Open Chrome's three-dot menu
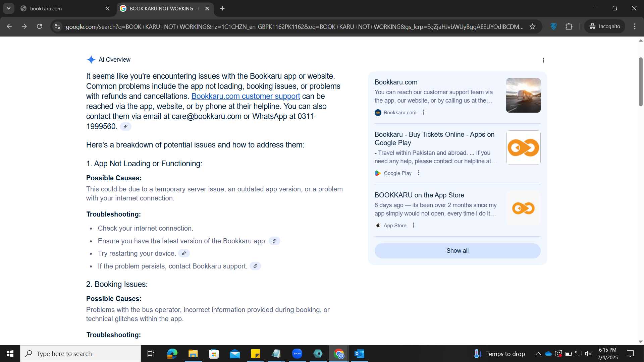The height and width of the screenshot is (362, 644). [635, 26]
